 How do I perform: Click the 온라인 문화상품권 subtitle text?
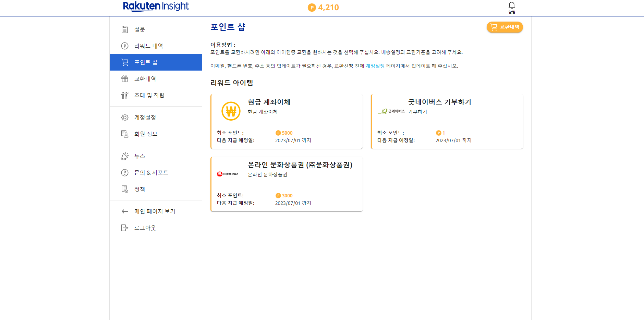pos(267,175)
